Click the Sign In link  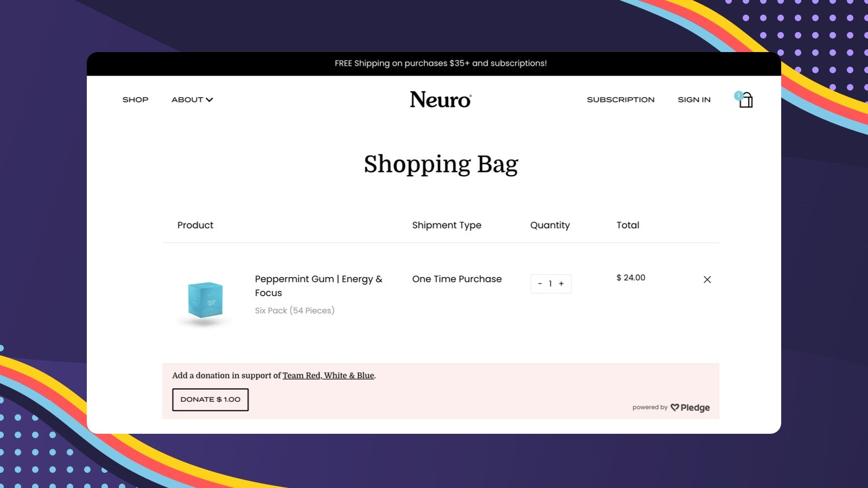click(694, 100)
